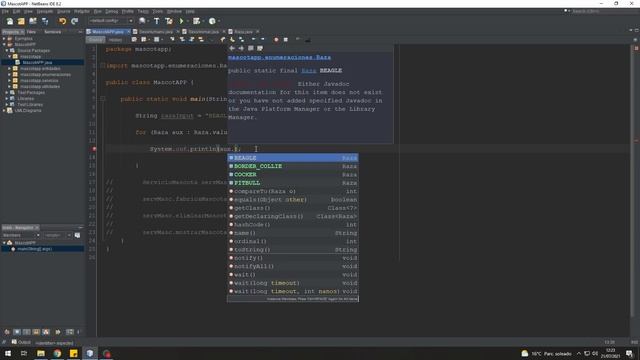
Task: Select the MascotAPP.java editor tab
Action: (x=107, y=31)
